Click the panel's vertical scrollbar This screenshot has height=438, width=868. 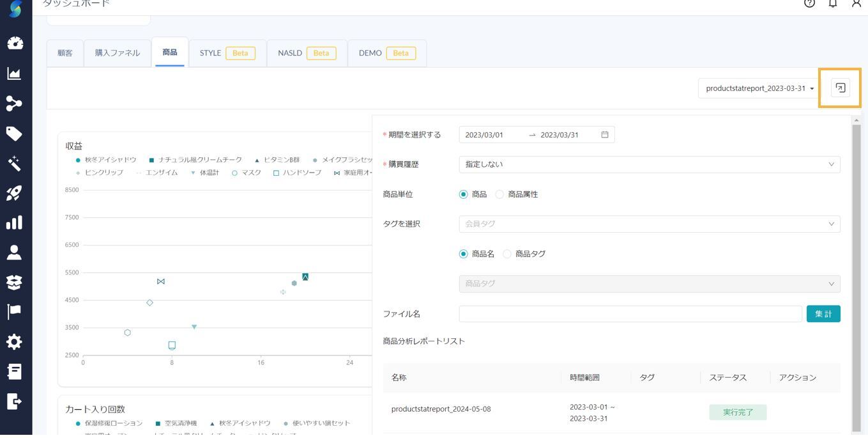click(856, 275)
